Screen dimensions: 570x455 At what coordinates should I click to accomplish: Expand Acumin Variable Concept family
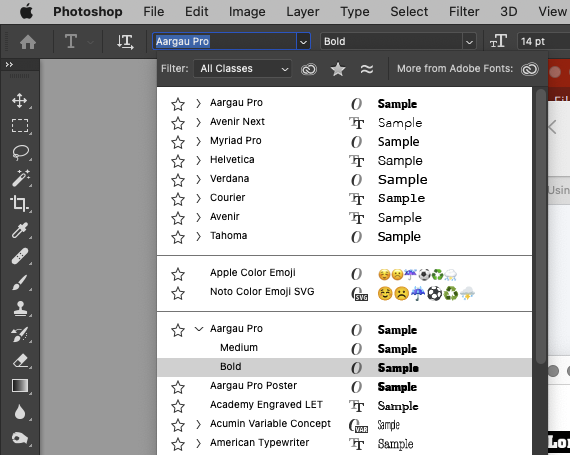[x=198, y=424]
